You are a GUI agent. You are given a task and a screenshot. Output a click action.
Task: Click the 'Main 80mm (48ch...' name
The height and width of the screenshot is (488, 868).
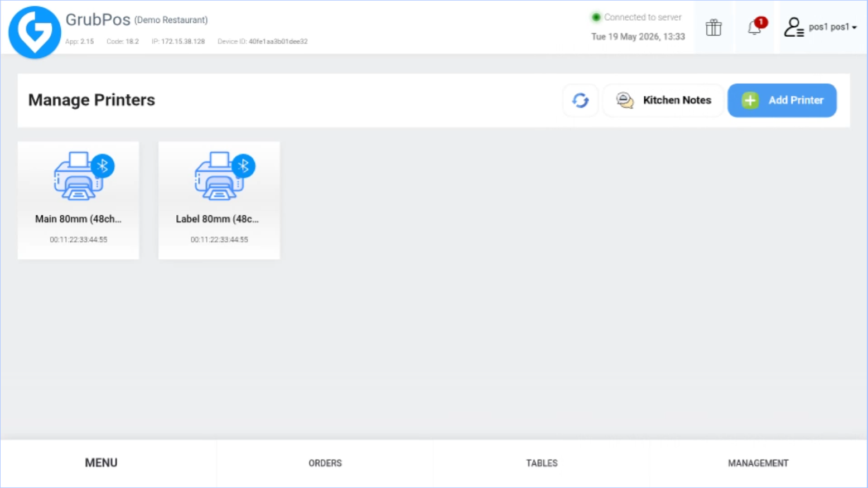coord(78,219)
